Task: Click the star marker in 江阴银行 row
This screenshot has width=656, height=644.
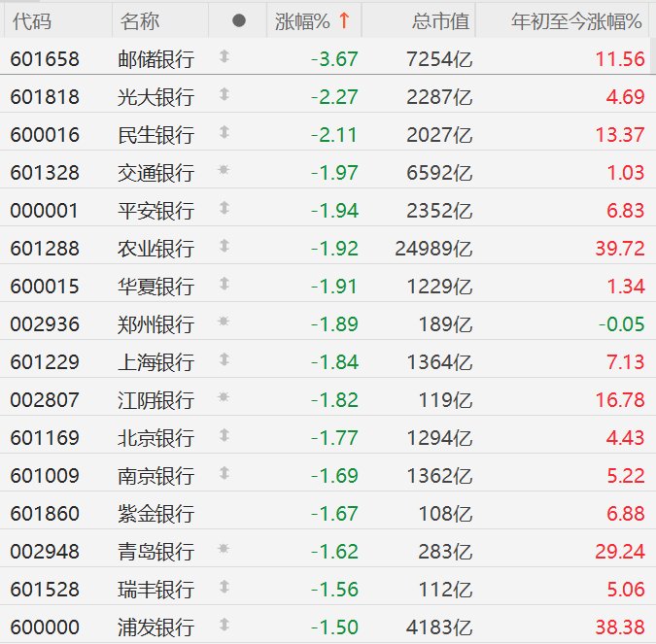Action: pos(224,397)
